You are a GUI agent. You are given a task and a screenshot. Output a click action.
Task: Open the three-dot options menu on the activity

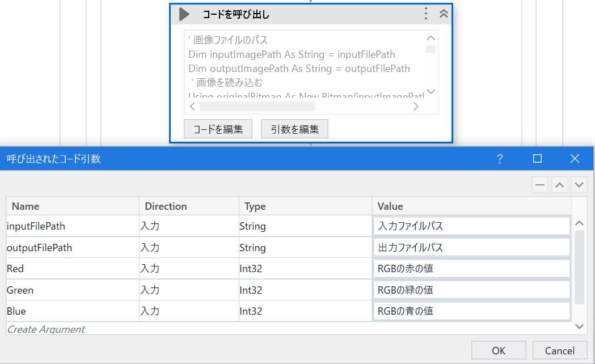(425, 14)
